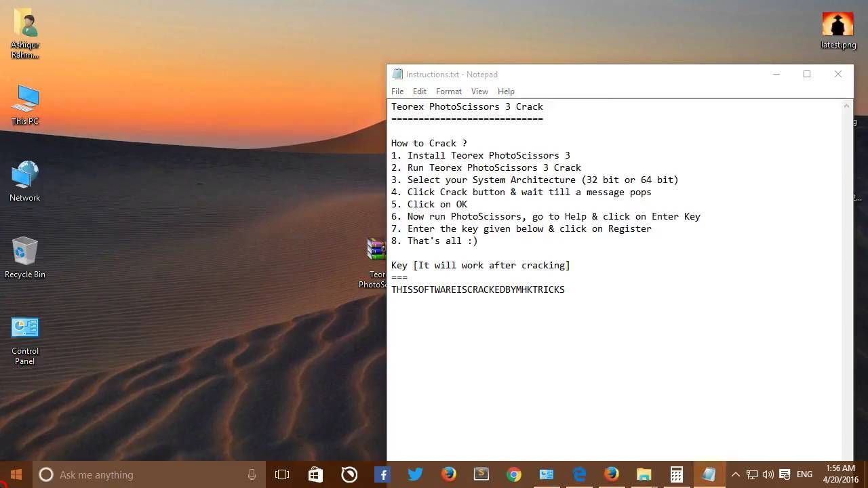868x488 pixels.
Task: Select the This PC desktop icon
Action: (25, 106)
